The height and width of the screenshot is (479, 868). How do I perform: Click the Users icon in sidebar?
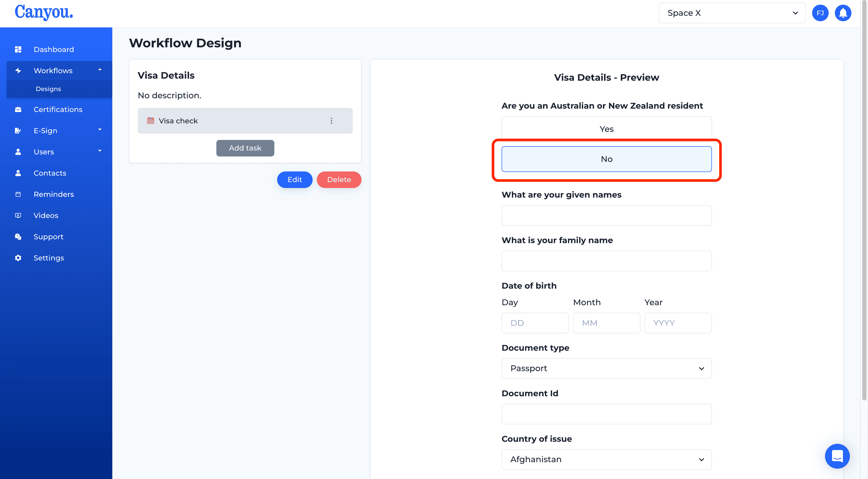(x=17, y=152)
